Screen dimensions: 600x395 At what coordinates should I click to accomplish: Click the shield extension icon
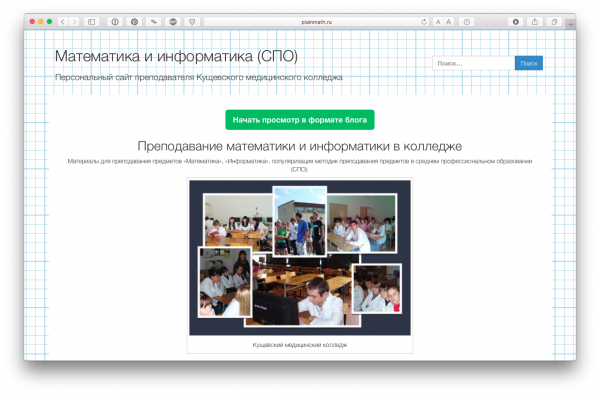(x=192, y=22)
